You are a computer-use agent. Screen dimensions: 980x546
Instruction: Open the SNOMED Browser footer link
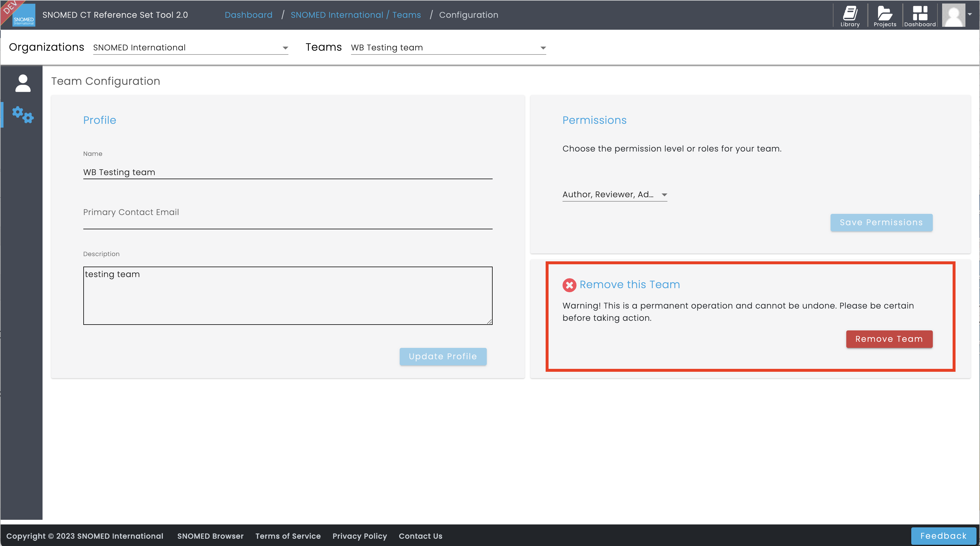tap(210, 536)
